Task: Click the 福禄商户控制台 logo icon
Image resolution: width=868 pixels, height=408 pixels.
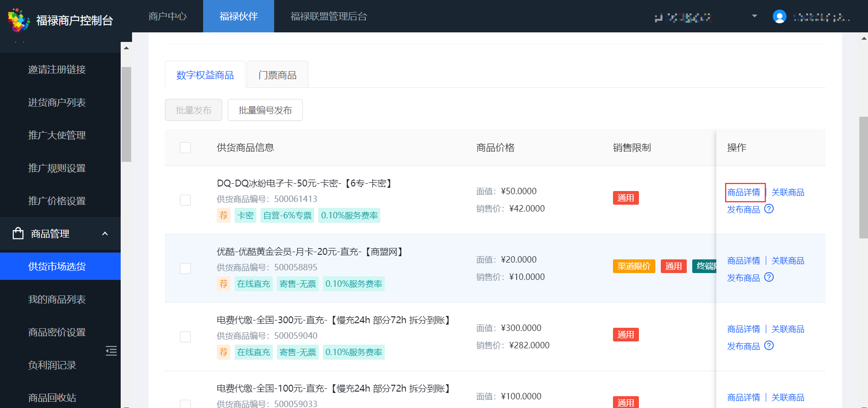Action: point(19,20)
